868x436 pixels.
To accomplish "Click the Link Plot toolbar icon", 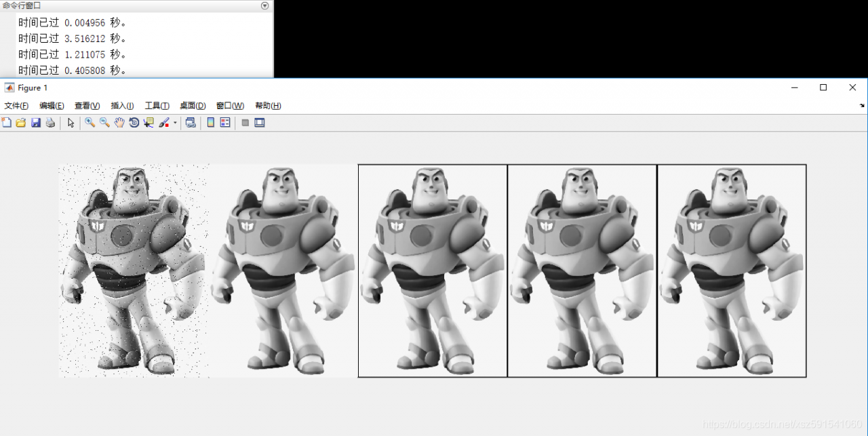I will (x=191, y=123).
